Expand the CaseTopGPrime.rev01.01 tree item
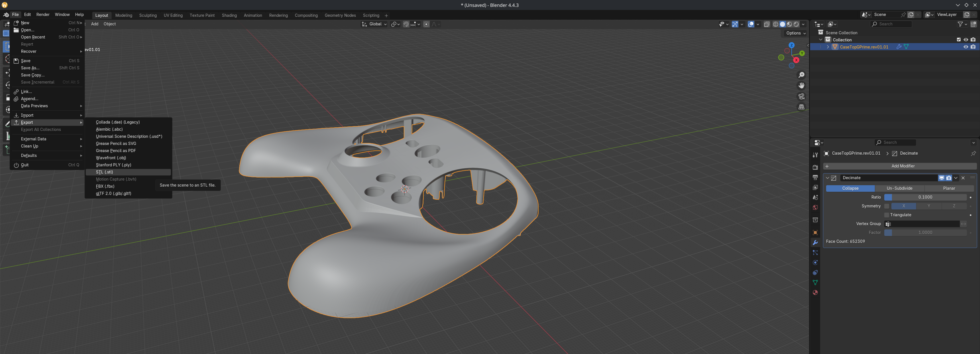 (x=828, y=47)
